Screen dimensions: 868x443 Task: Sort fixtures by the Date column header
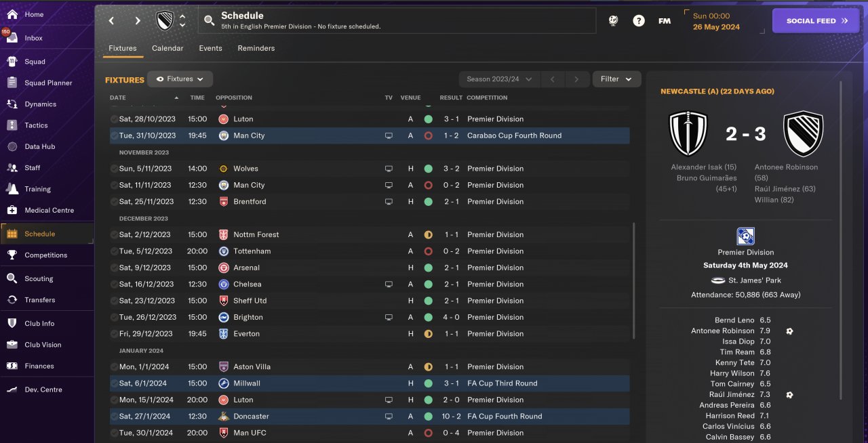pos(118,98)
